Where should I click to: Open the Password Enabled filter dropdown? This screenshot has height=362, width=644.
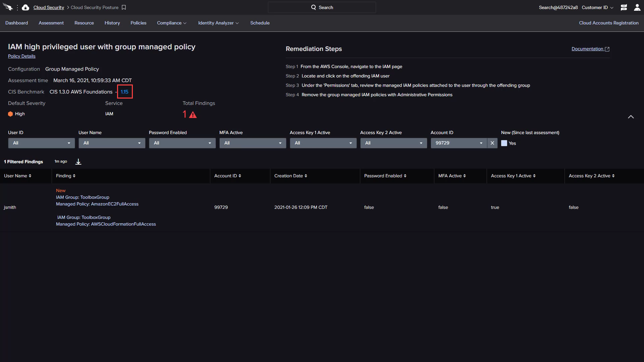(x=182, y=143)
